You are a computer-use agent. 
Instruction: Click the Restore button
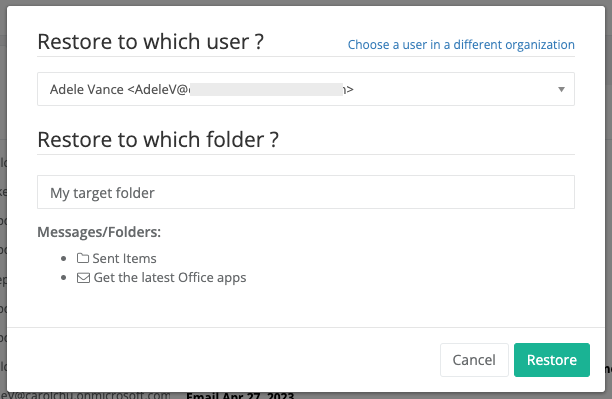point(552,360)
